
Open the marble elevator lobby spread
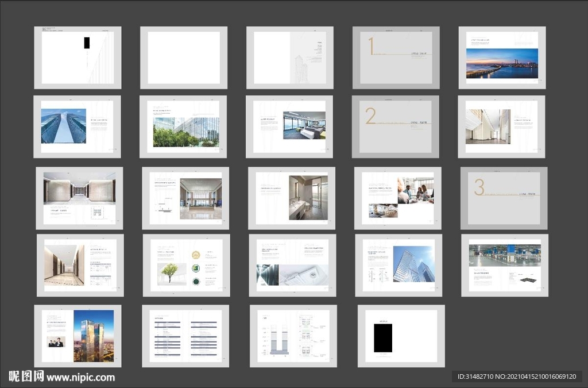point(79,198)
